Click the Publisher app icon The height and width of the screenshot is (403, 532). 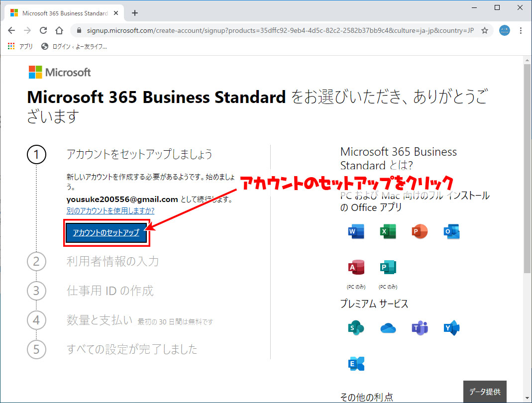point(388,267)
